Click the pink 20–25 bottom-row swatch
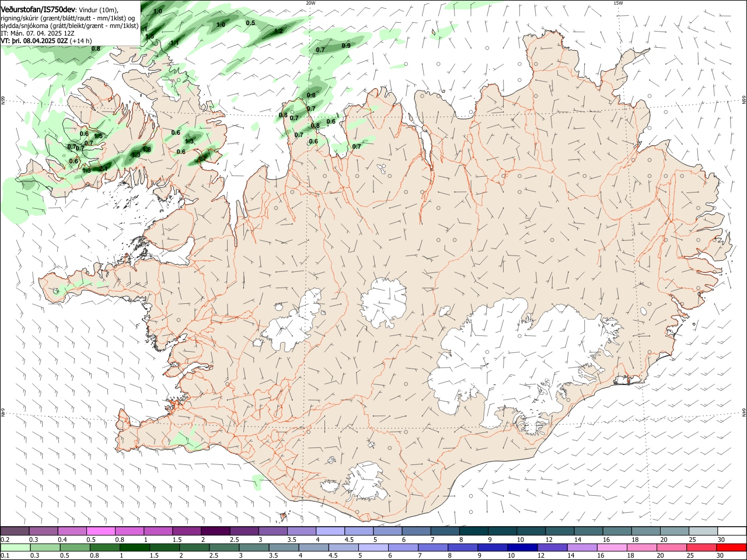 pos(671,547)
